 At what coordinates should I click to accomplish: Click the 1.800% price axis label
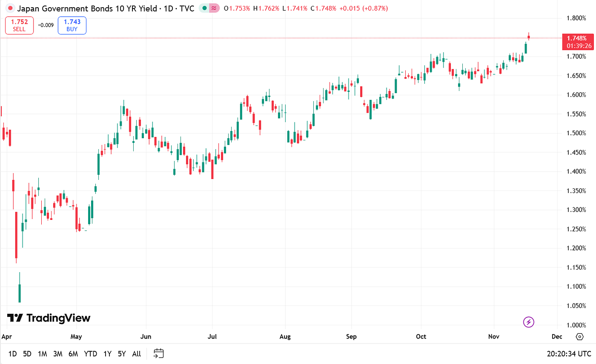pos(577,18)
